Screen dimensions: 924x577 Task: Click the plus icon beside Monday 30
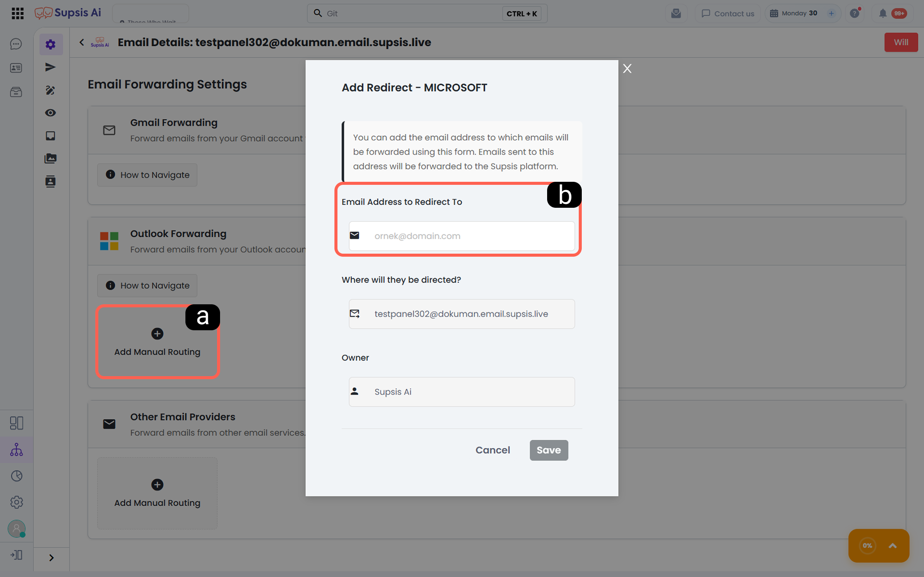click(831, 13)
